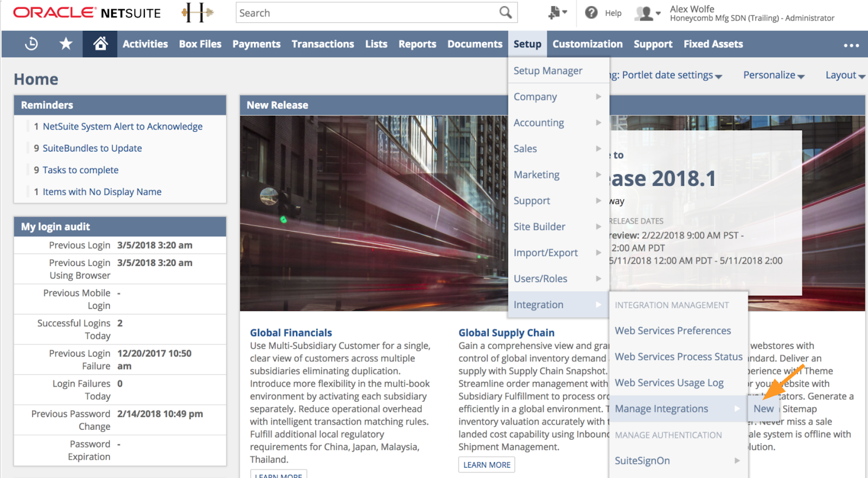Screen dimensions: 868x478
Task: Click the Reminders portlet header
Action: point(120,105)
